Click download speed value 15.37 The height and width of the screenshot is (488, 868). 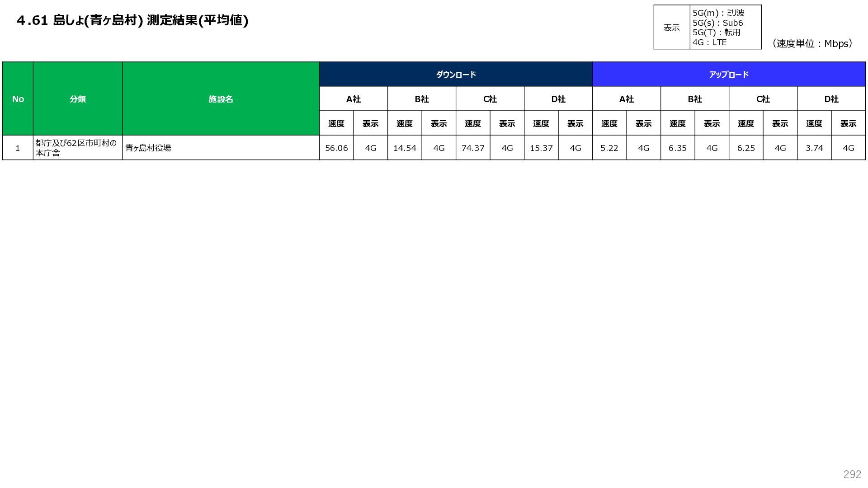[541, 148]
